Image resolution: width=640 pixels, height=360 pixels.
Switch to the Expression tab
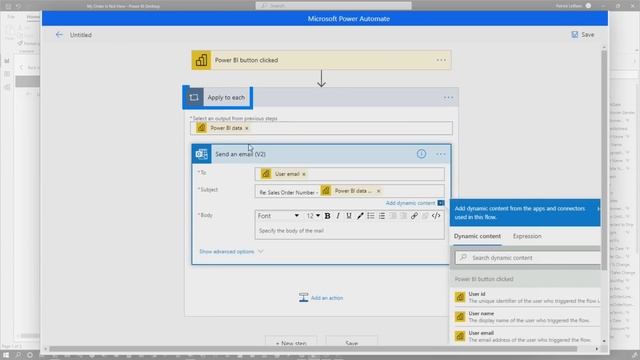coord(527,236)
